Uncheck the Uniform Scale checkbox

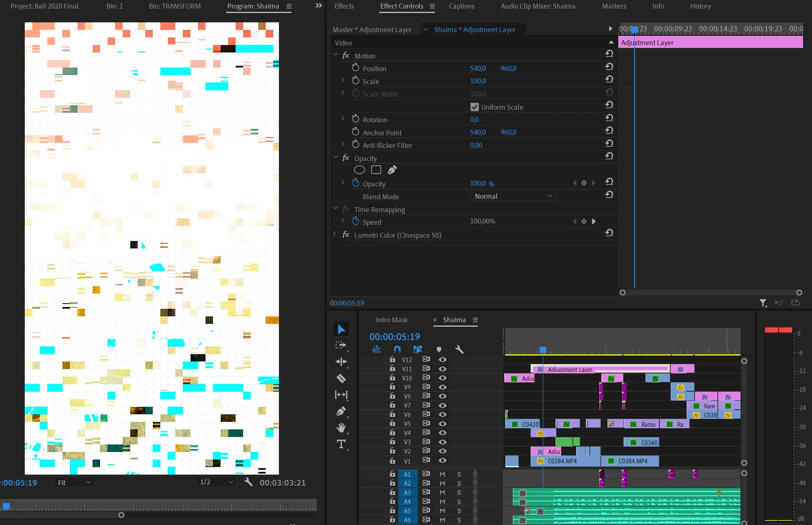(474, 107)
